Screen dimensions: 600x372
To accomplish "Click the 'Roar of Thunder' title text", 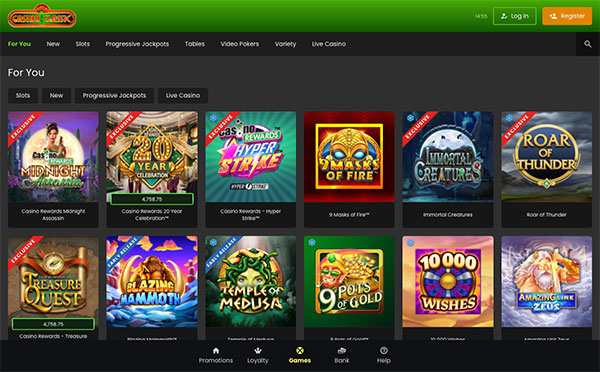I will [547, 215].
